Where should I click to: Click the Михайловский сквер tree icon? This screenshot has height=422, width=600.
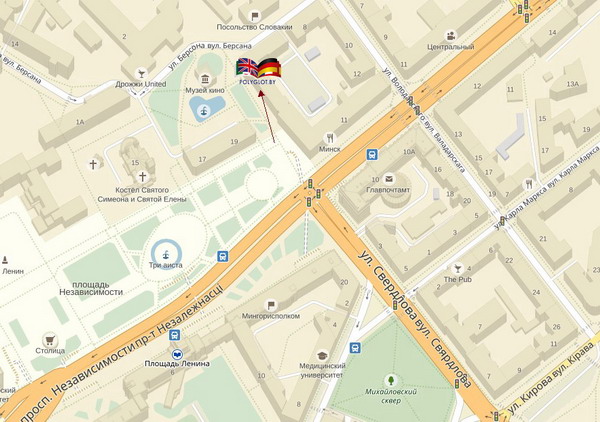[391, 380]
